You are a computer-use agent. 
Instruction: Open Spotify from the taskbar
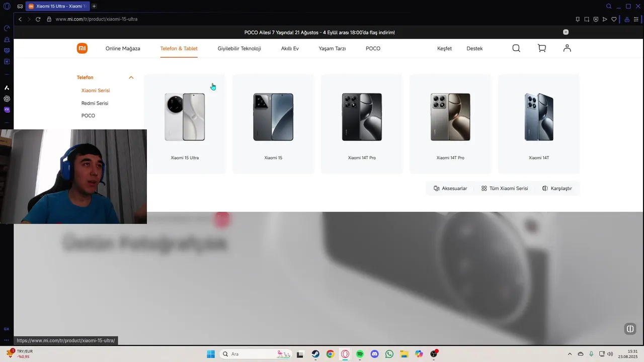(x=360, y=354)
